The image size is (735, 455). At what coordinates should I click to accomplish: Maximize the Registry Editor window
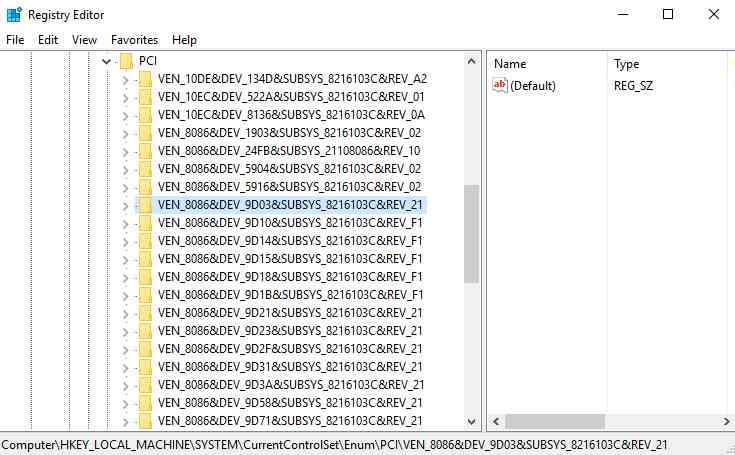pyautogui.click(x=668, y=14)
